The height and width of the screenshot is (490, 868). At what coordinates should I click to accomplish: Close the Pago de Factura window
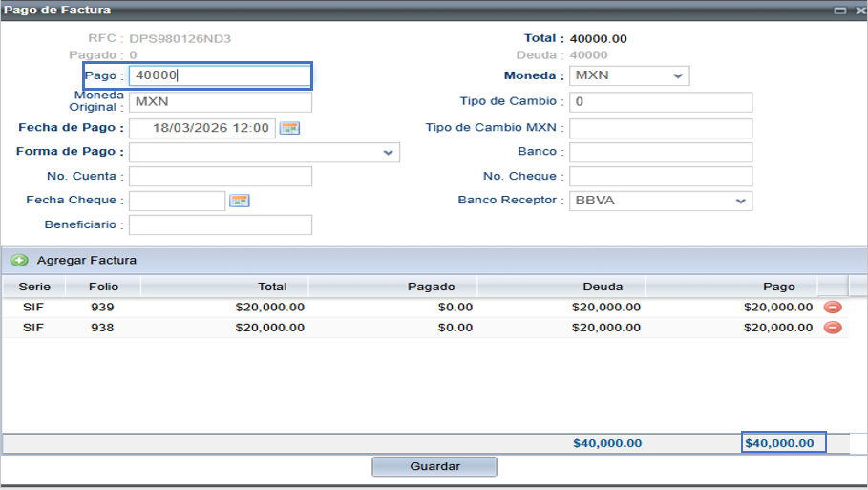(859, 10)
